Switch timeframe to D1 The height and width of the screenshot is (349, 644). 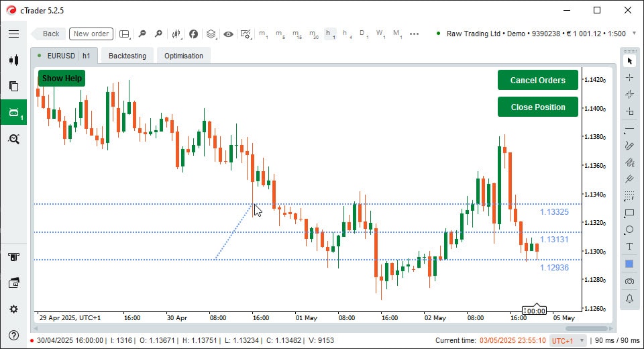[x=363, y=34]
